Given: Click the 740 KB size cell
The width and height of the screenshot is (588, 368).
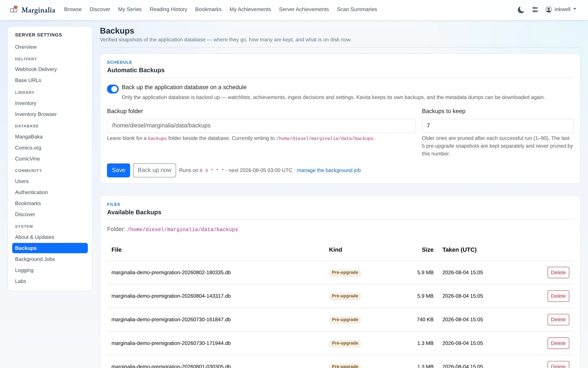Looking at the screenshot, I should (x=425, y=319).
